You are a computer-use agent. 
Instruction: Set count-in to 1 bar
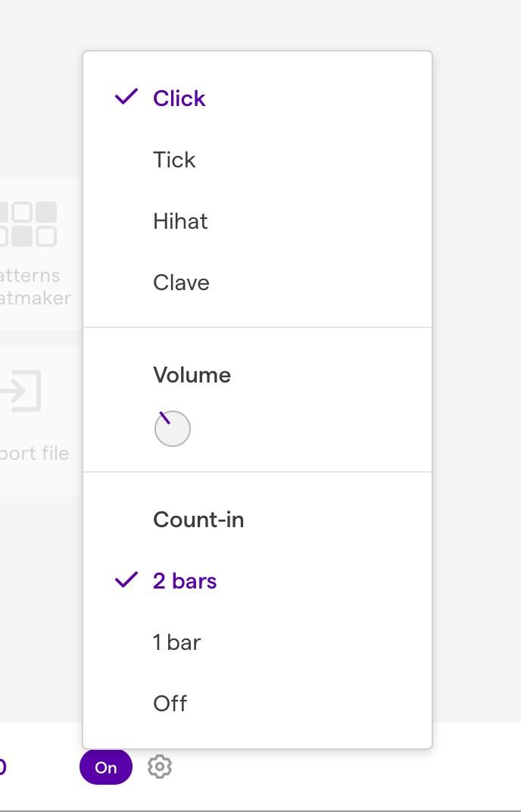pyautogui.click(x=176, y=642)
